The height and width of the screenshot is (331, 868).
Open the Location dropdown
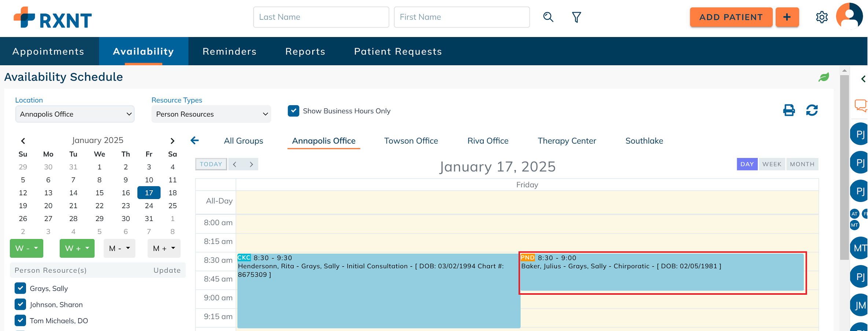(75, 114)
